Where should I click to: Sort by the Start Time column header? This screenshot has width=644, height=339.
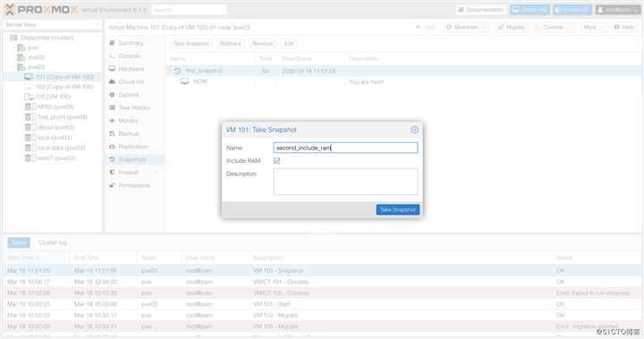click(x=36, y=258)
